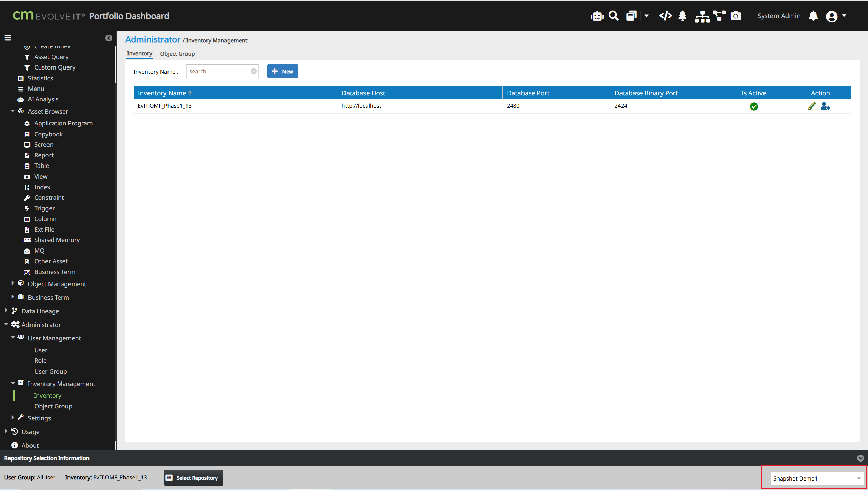Open Shared Memory in Asset Browser
This screenshot has height=490, width=868.
click(57, 240)
